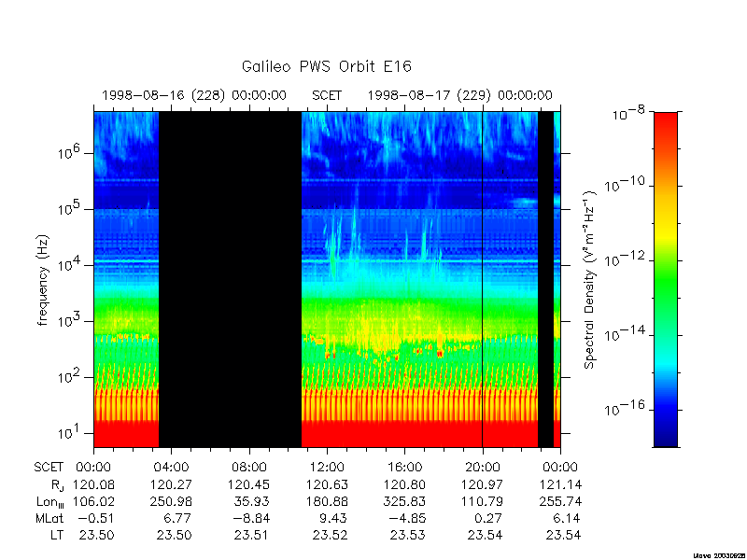Click the 'MLat' row label
This screenshot has width=747, height=560.
(x=49, y=518)
